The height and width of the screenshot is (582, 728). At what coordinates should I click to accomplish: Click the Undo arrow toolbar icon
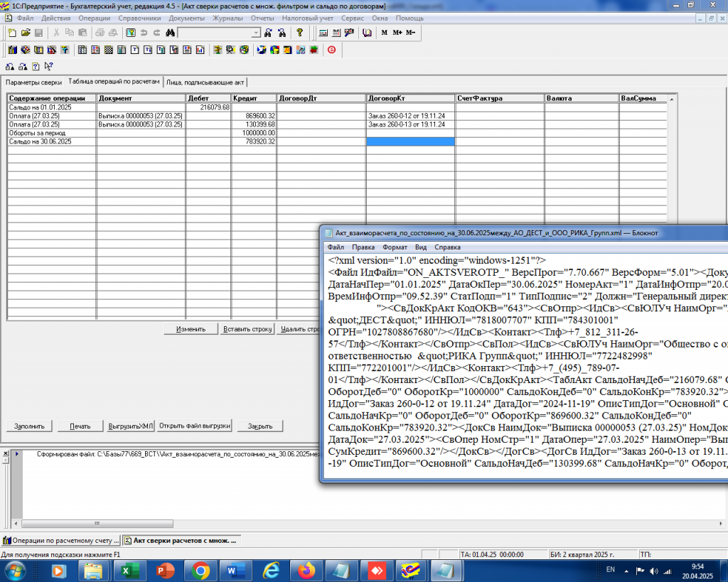[144, 33]
